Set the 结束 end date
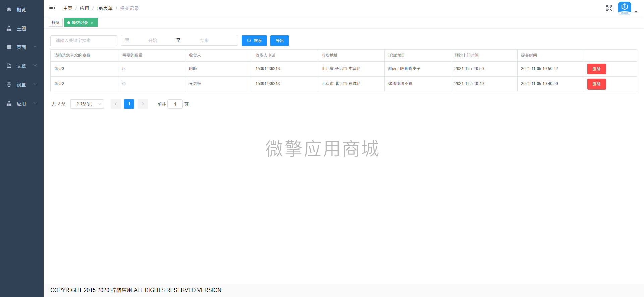 pyautogui.click(x=204, y=41)
